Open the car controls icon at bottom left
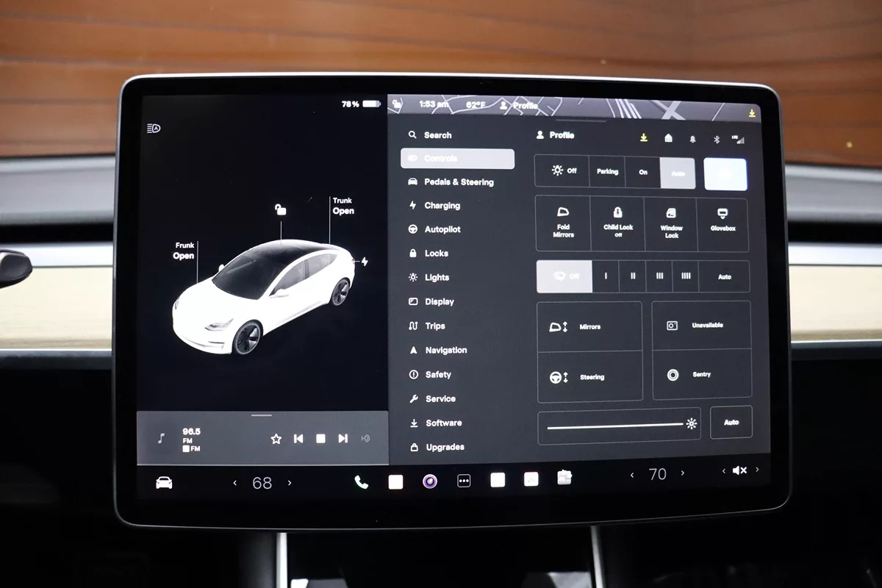The image size is (882, 588). (164, 483)
